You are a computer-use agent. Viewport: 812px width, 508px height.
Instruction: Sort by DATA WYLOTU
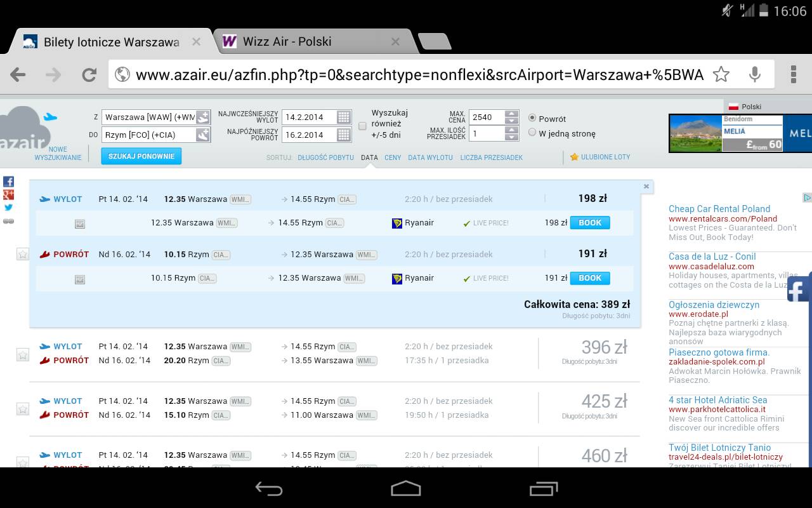click(430, 157)
